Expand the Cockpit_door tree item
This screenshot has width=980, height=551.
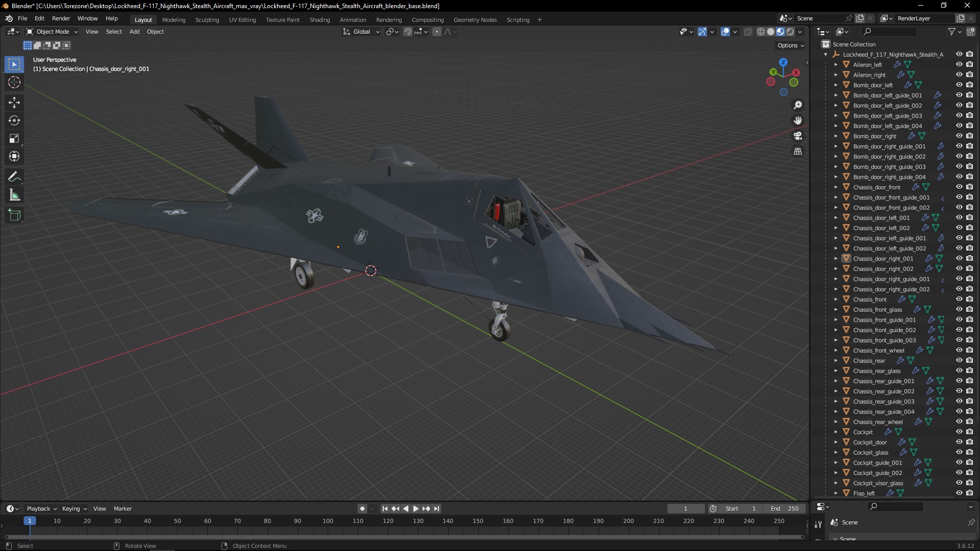click(836, 442)
